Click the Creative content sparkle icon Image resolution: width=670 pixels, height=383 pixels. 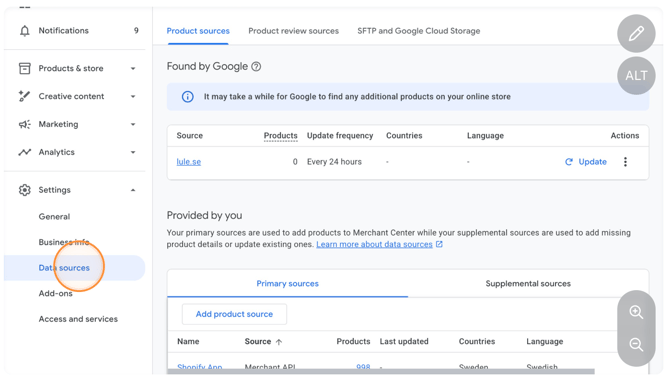click(x=24, y=96)
